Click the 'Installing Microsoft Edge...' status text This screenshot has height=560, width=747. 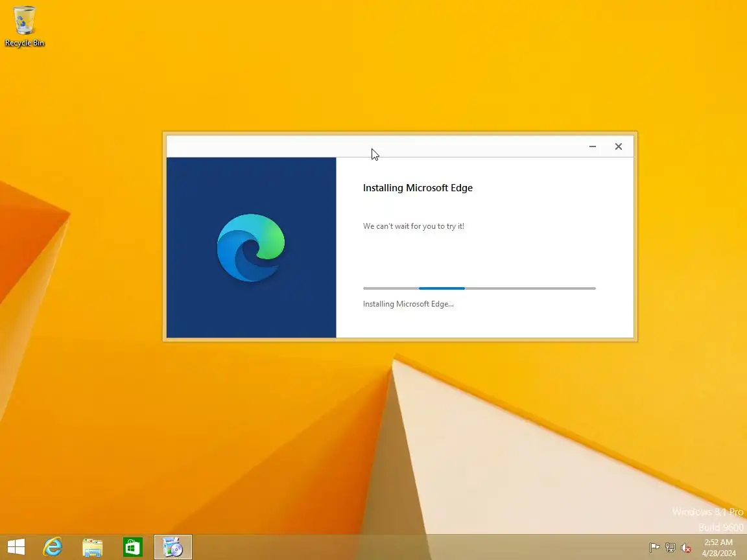pyautogui.click(x=409, y=304)
